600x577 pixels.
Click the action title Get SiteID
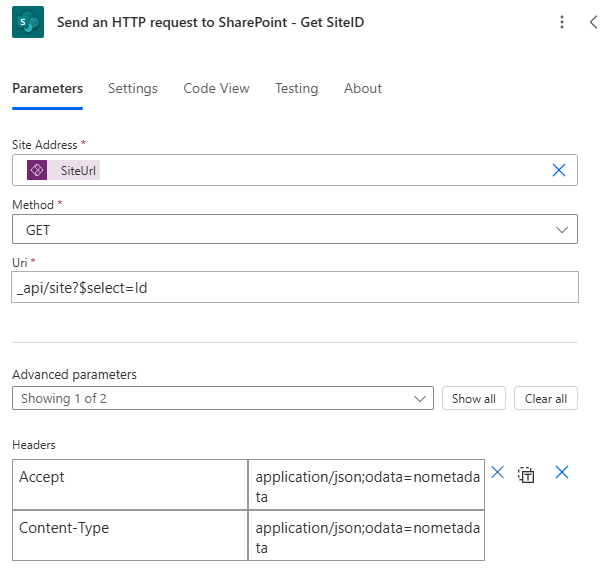click(x=210, y=22)
